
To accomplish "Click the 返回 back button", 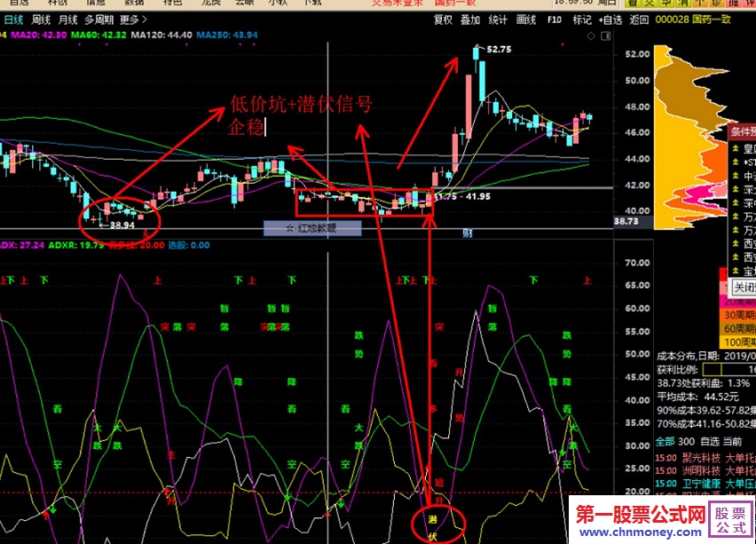I will point(639,20).
